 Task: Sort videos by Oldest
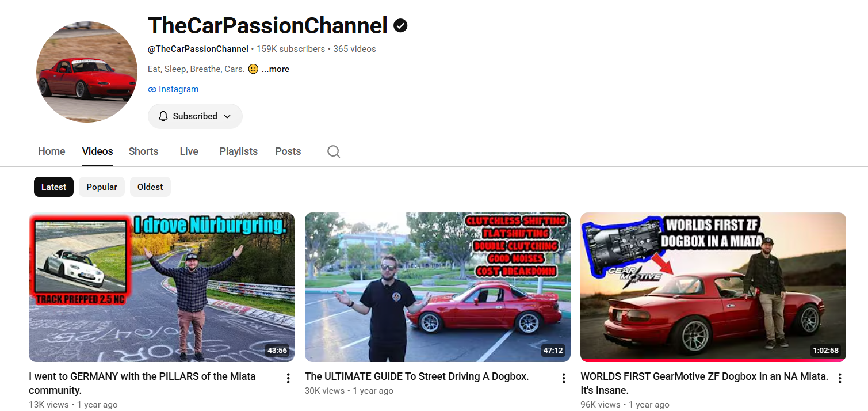point(150,187)
